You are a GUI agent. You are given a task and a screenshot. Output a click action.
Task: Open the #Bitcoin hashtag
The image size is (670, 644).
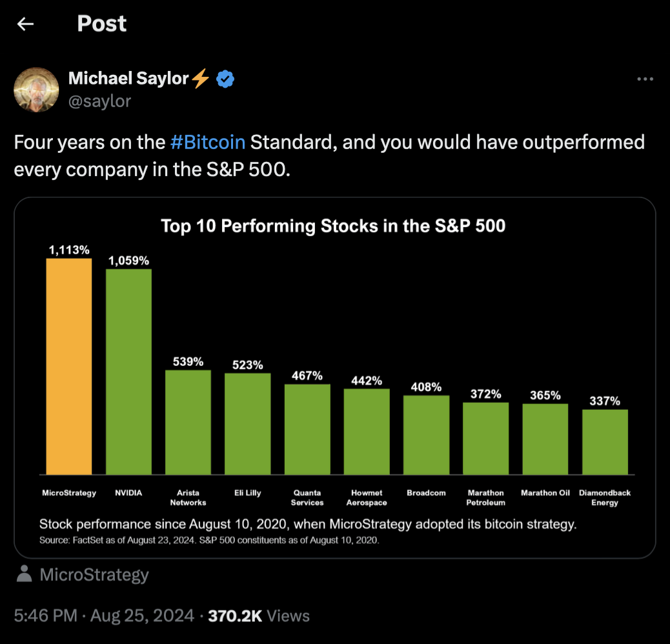click(207, 142)
